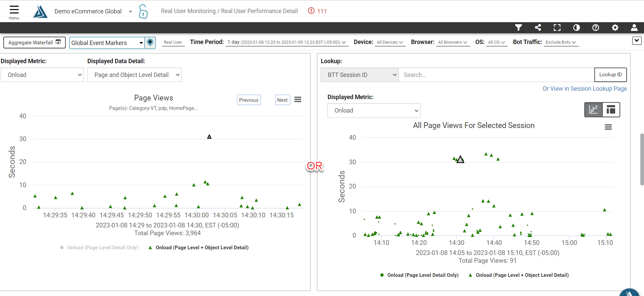Expand Bot Traffic Exclude Bots dropdown
Screen dimensions: 644x296
[561, 42]
